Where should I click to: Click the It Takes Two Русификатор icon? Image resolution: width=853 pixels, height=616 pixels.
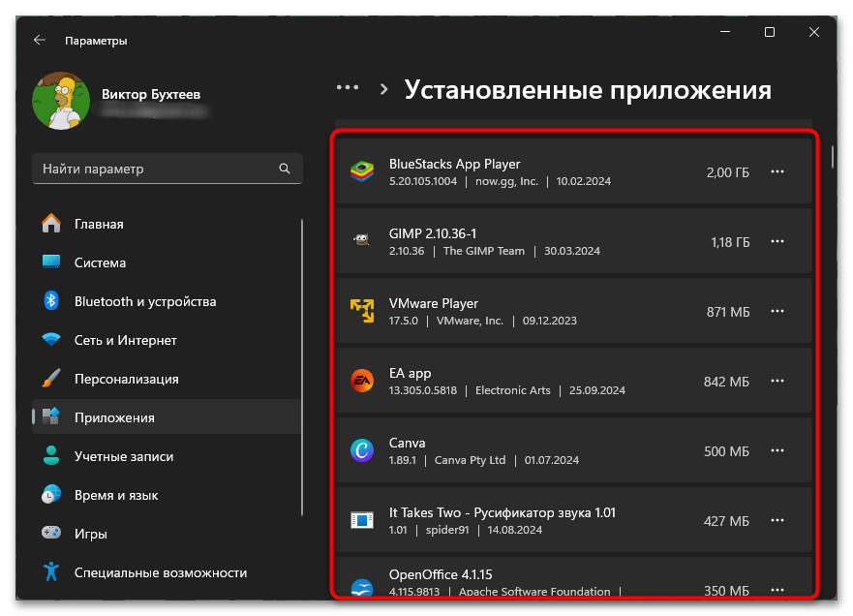point(362,520)
